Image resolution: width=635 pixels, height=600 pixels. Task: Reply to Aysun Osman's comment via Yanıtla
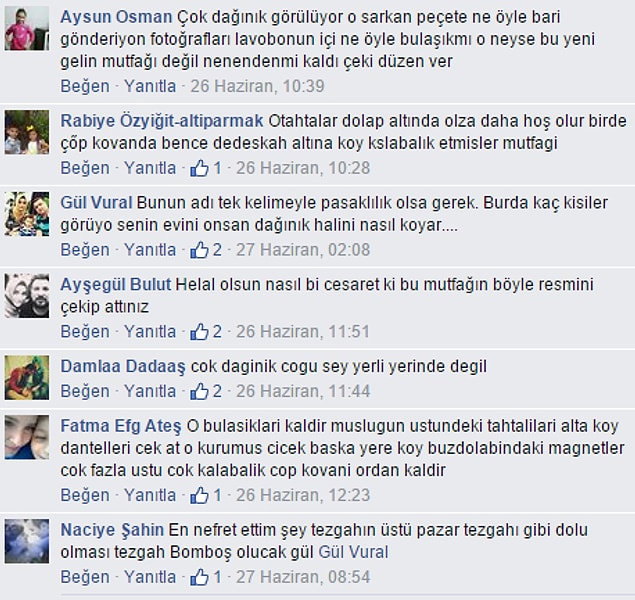[x=150, y=86]
